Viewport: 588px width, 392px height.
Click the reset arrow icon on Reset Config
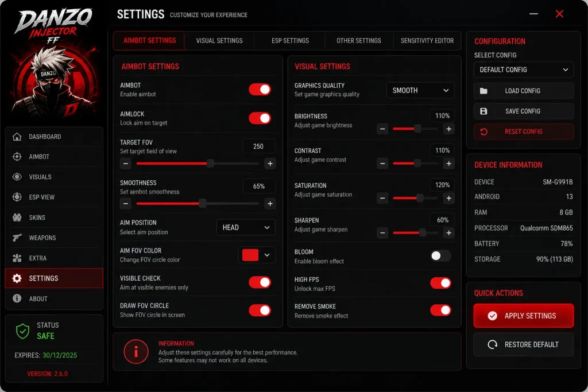coord(483,131)
